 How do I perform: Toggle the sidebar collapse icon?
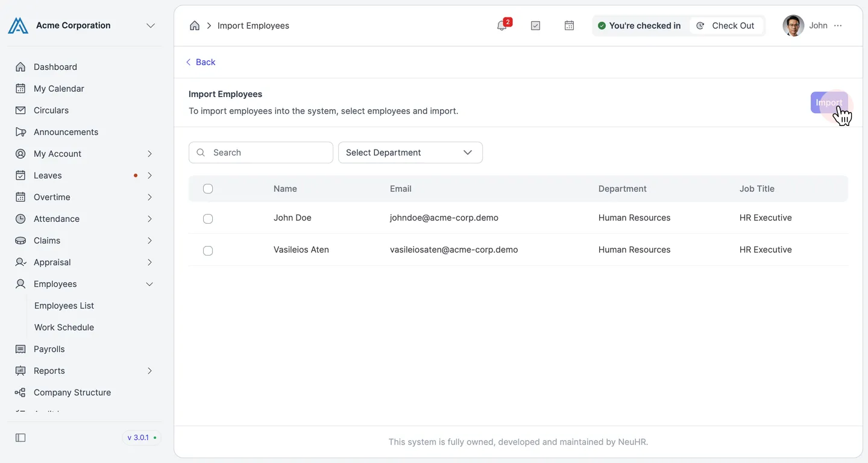click(20, 438)
